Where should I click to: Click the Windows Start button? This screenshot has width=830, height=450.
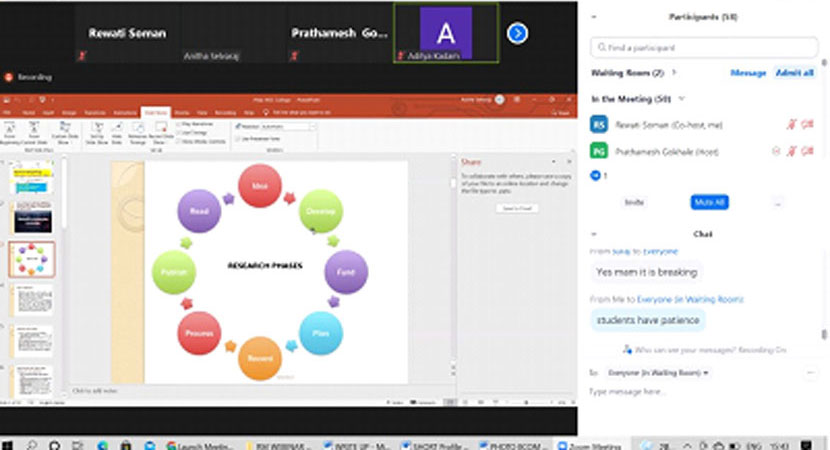pos(9,443)
